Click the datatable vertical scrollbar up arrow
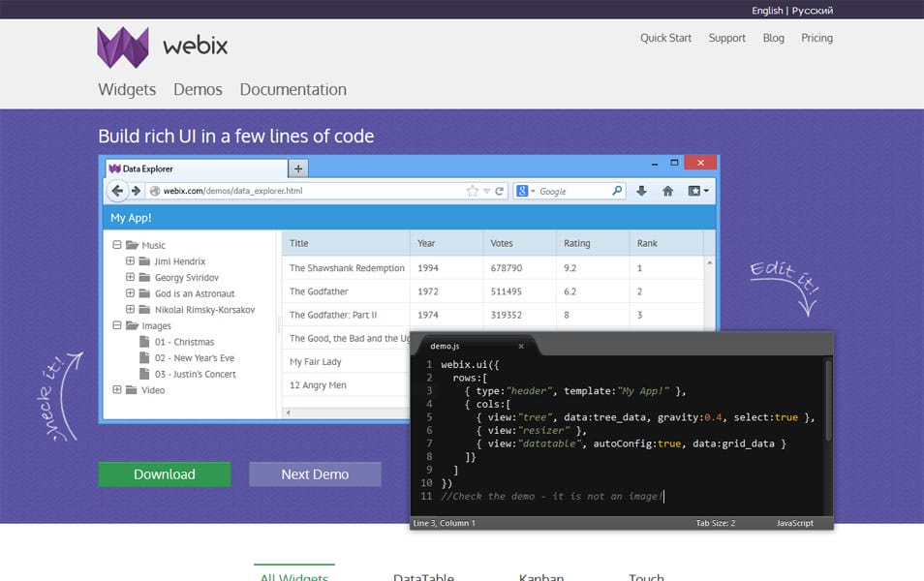 coord(710,262)
